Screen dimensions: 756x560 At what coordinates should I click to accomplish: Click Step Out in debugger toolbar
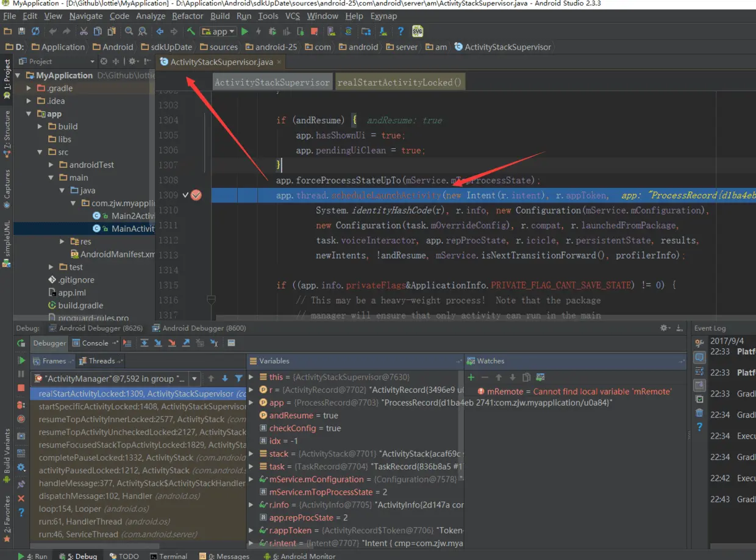pos(186,343)
